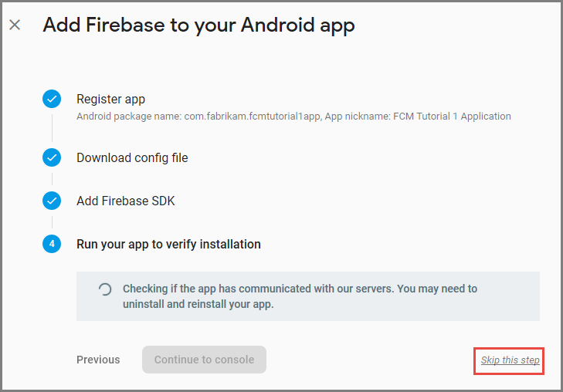563x392 pixels.
Task: Click the Register app checkmark icon
Action: coord(52,100)
